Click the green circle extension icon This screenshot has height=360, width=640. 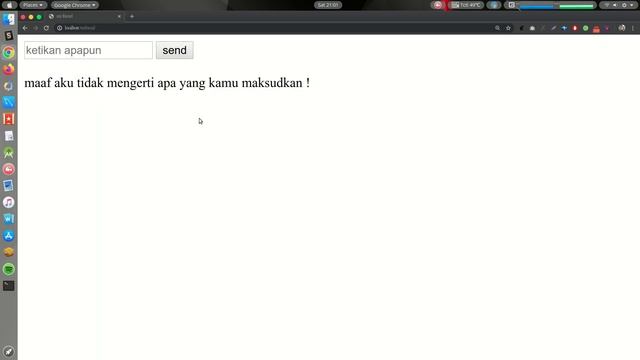[586, 28]
